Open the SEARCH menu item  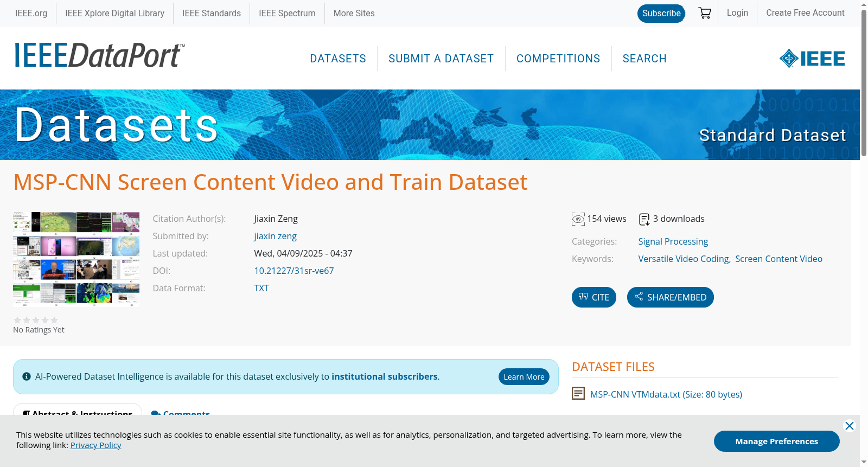tap(644, 59)
